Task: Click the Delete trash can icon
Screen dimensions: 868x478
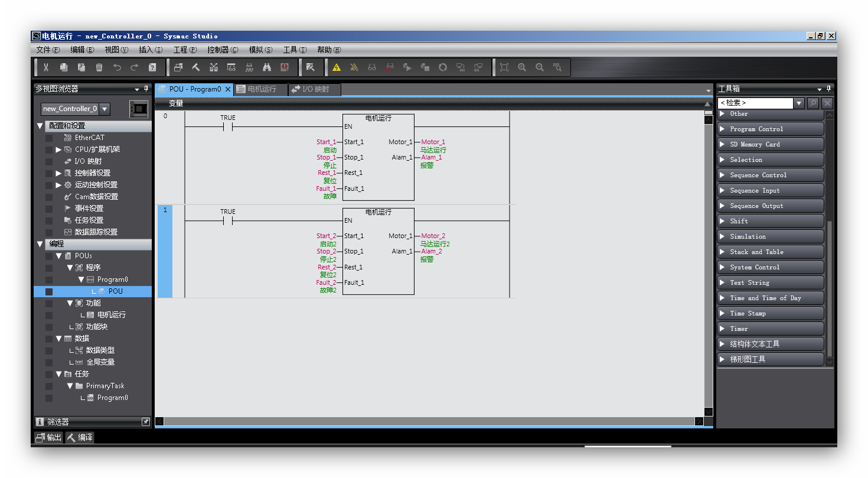Action: click(99, 67)
